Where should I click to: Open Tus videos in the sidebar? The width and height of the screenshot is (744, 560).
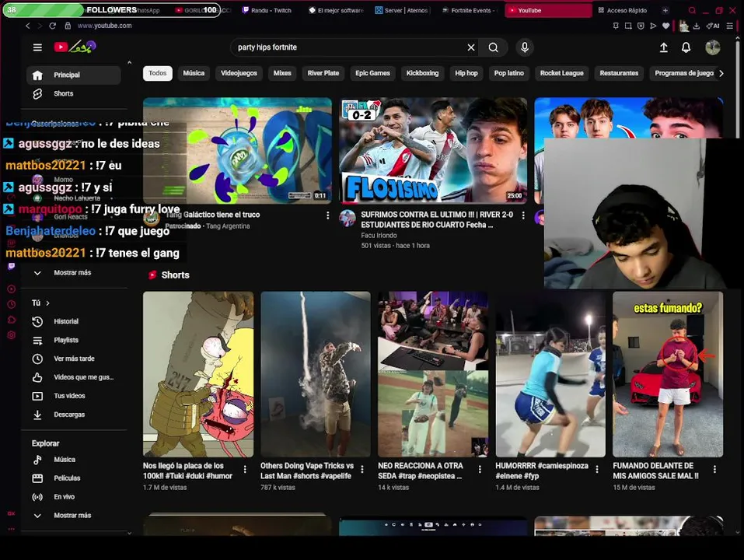click(74, 396)
